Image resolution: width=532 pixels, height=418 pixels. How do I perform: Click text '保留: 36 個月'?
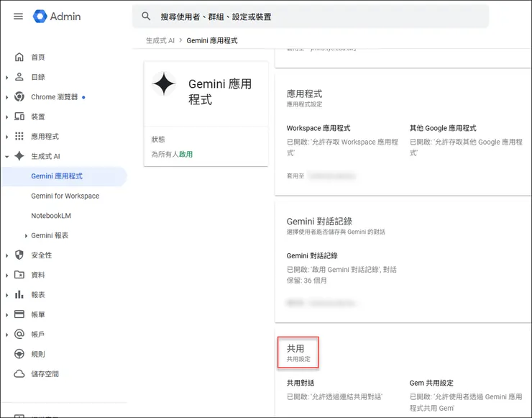click(307, 281)
